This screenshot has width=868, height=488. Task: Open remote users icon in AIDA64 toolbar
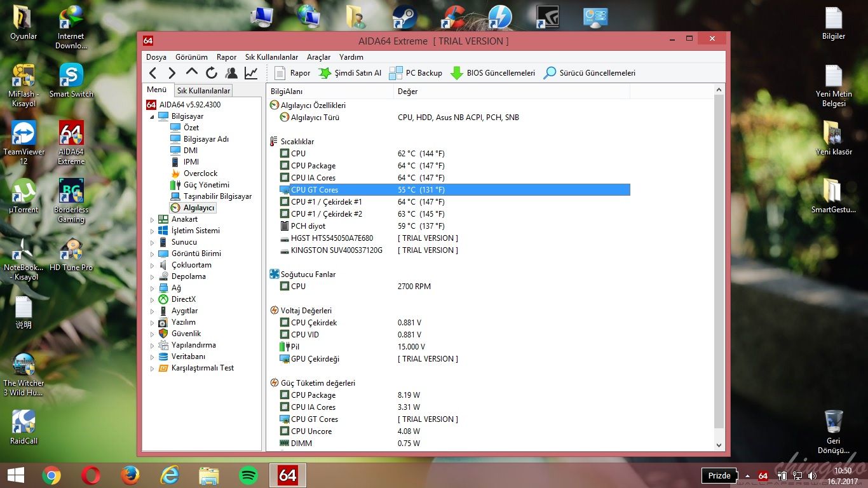click(231, 73)
